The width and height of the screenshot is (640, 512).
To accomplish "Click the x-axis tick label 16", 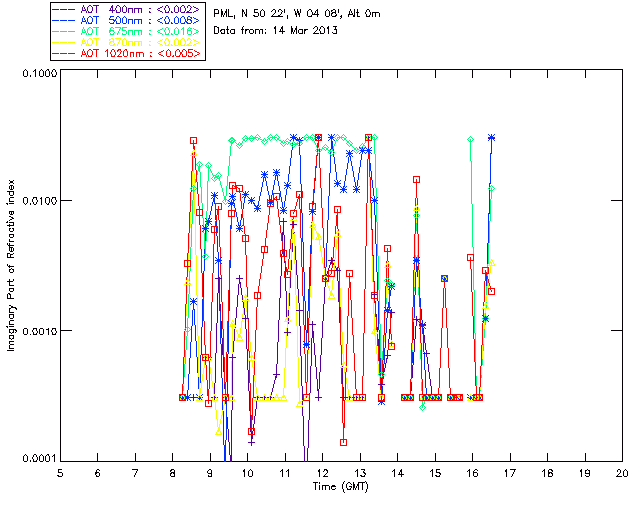I will pyautogui.click(x=472, y=472).
